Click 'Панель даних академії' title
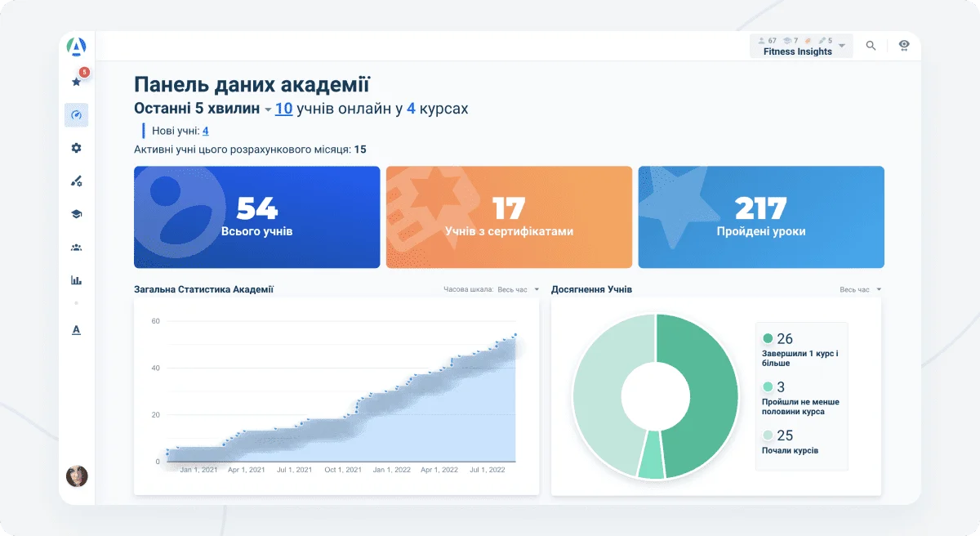This screenshot has height=536, width=980. point(252,84)
